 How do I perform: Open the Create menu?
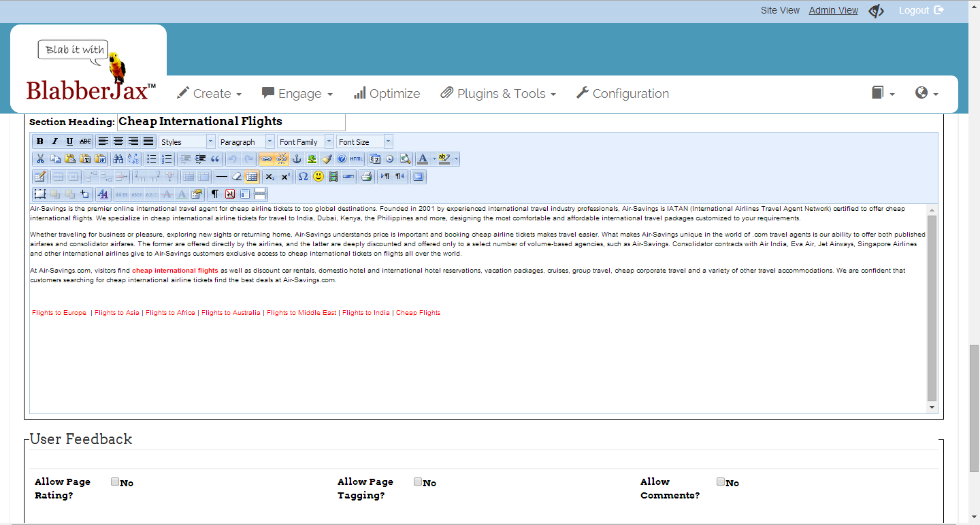[x=209, y=94]
